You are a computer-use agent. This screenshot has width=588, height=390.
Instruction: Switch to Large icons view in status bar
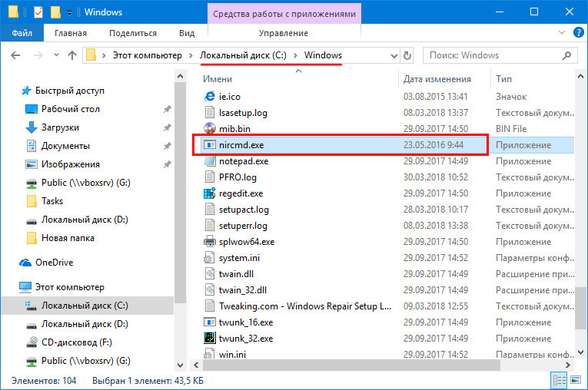[576, 381]
